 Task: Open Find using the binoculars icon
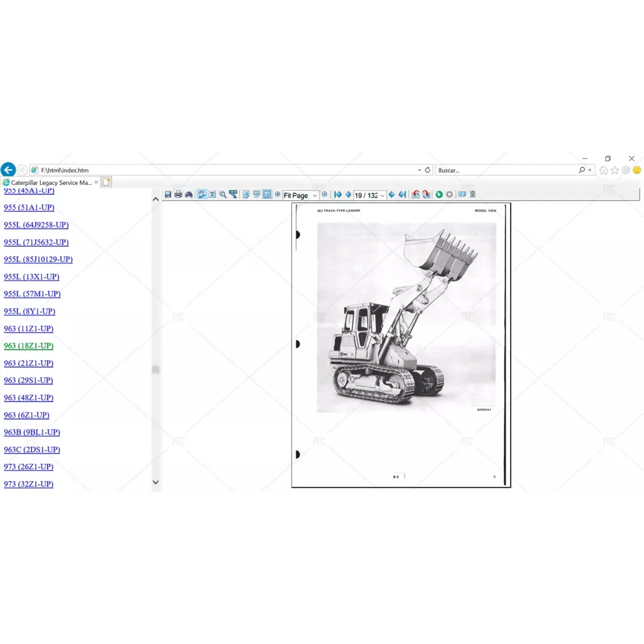(x=189, y=194)
